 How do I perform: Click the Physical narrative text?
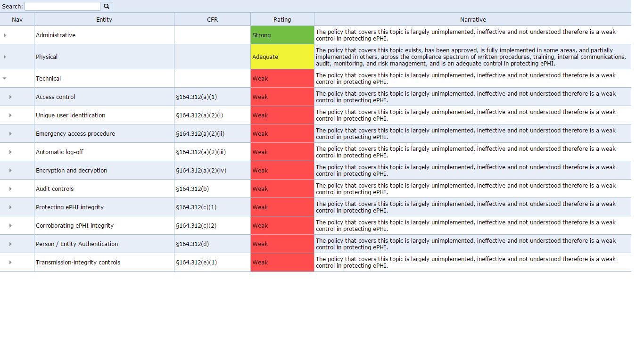click(x=471, y=57)
